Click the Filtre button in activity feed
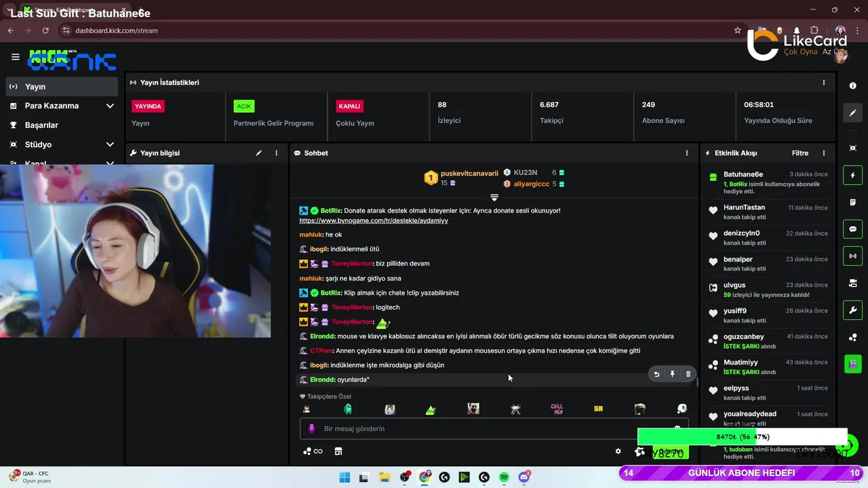The width and height of the screenshot is (868, 488). click(800, 153)
